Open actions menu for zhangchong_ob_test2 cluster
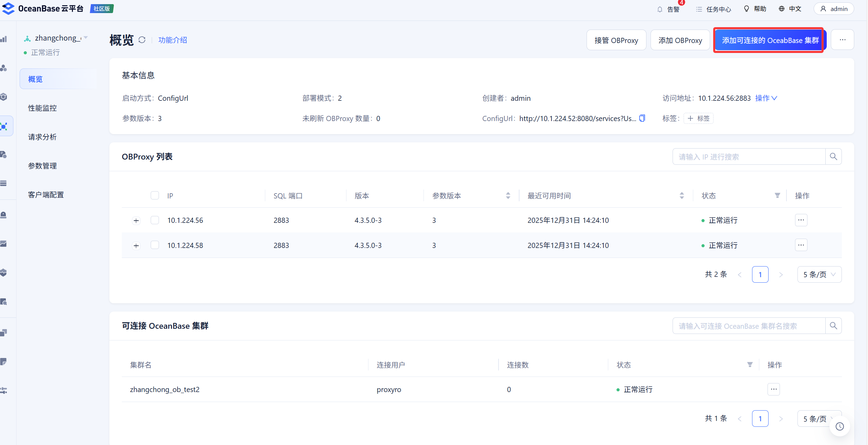 (773, 389)
